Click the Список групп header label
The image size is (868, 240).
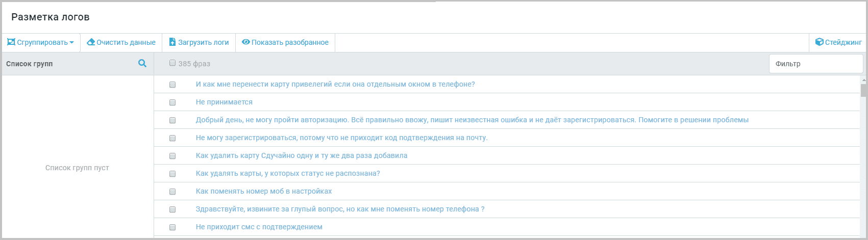tap(29, 64)
